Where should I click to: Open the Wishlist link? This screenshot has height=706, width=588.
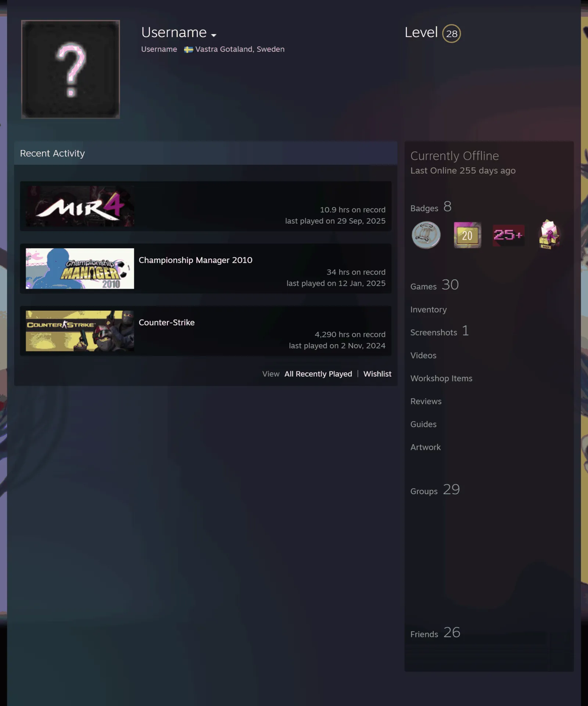377,374
